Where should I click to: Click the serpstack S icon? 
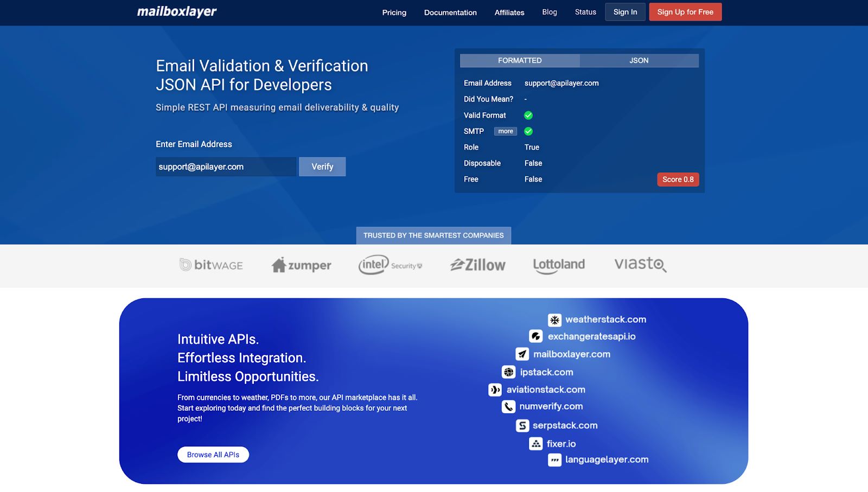(x=522, y=425)
